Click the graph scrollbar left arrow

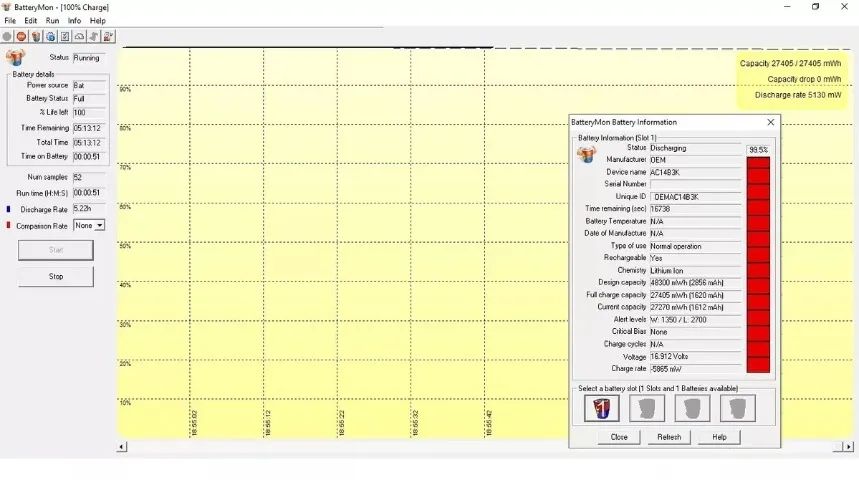(x=123, y=447)
